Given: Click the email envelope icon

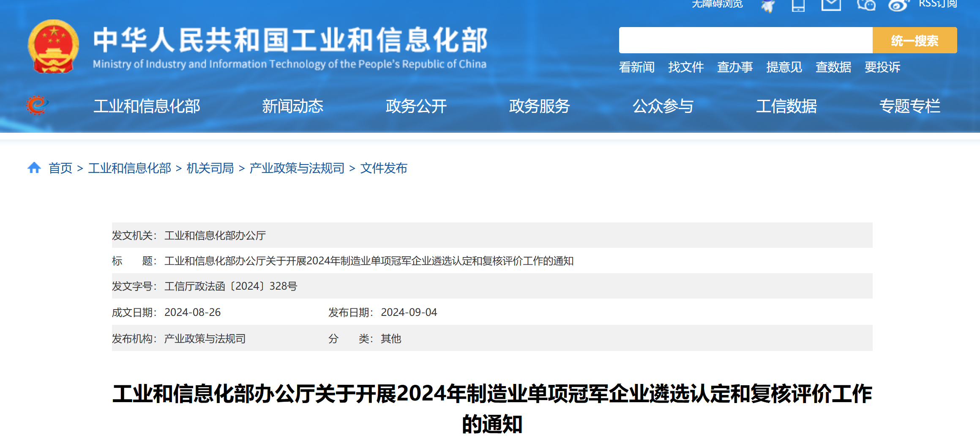Looking at the screenshot, I should pyautogui.click(x=831, y=5).
